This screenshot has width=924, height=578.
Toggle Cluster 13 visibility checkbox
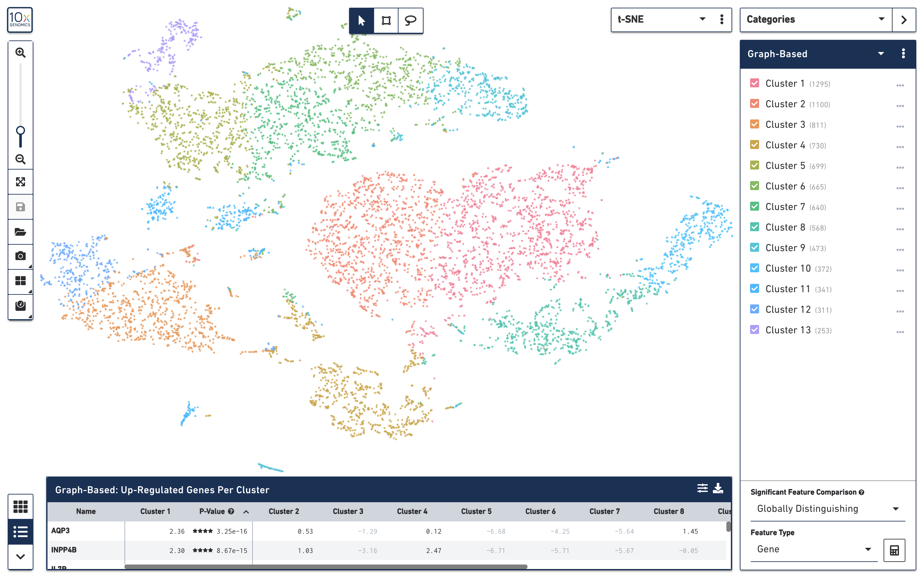[755, 330]
